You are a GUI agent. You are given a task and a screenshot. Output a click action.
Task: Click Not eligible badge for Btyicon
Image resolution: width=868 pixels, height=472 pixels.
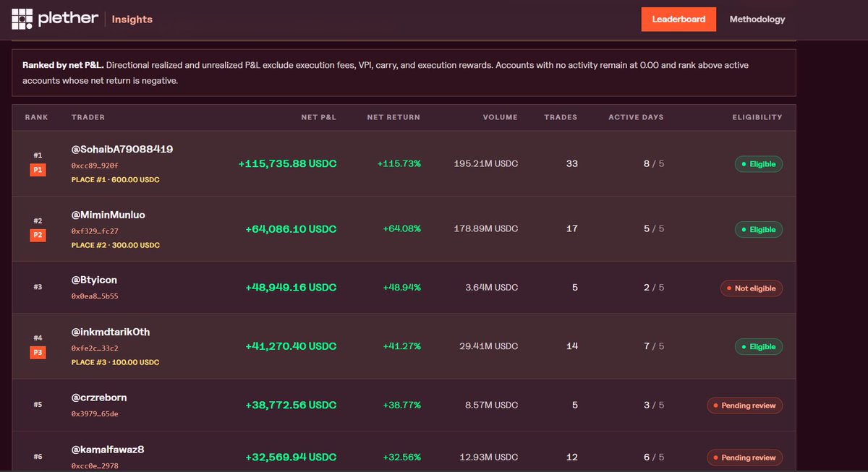[x=752, y=288]
